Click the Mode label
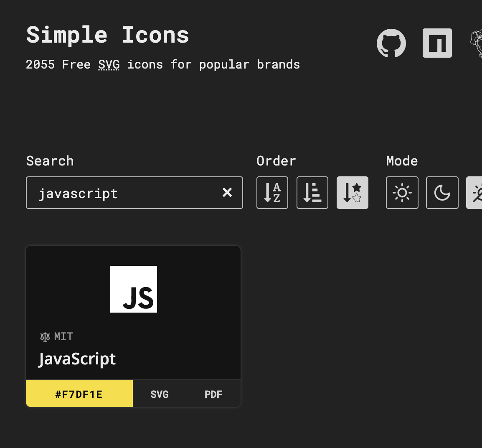The width and height of the screenshot is (482, 448). click(x=402, y=161)
